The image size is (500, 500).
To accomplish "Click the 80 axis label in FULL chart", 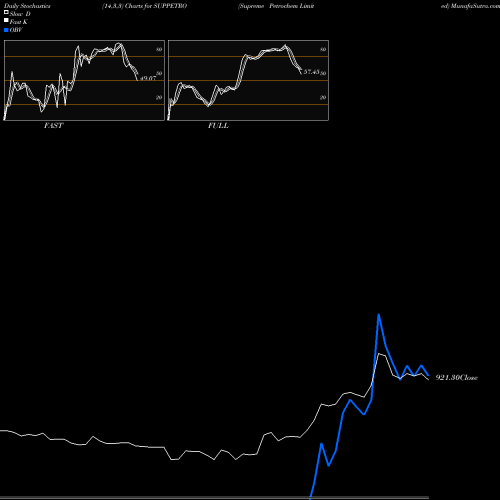I will point(323,49).
